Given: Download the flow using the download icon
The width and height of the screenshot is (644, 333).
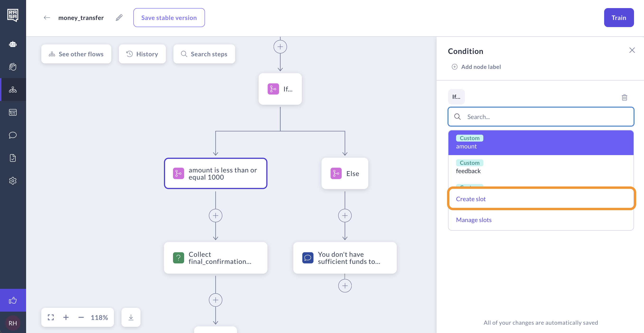Looking at the screenshot, I should click(131, 317).
